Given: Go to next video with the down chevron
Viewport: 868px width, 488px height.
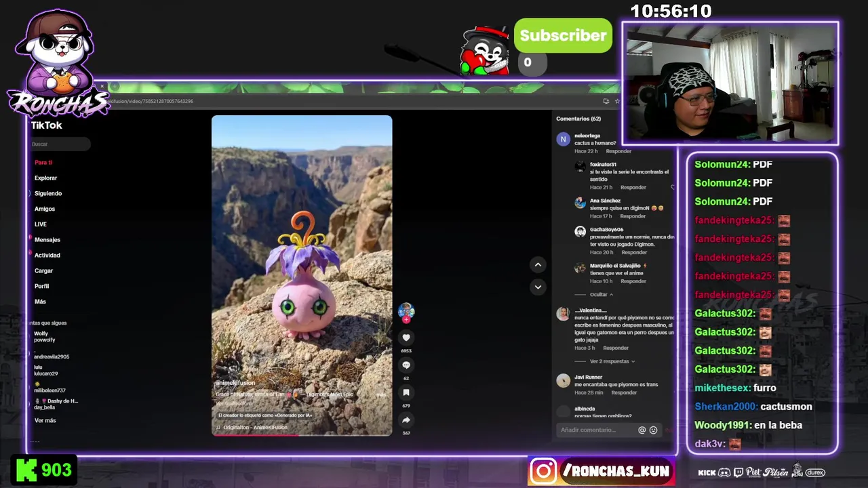Looking at the screenshot, I should click(x=538, y=287).
